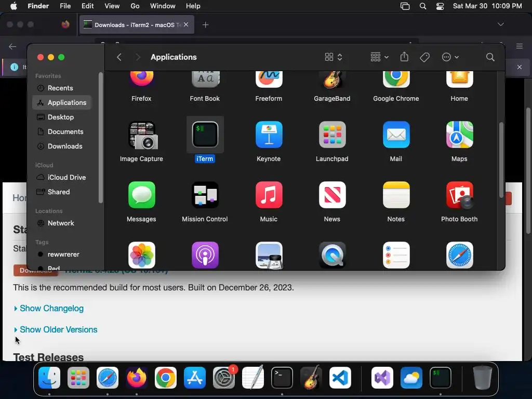Open the icon view switcher dropdown
Image resolution: width=532 pixels, height=399 pixels.
[x=334, y=57]
